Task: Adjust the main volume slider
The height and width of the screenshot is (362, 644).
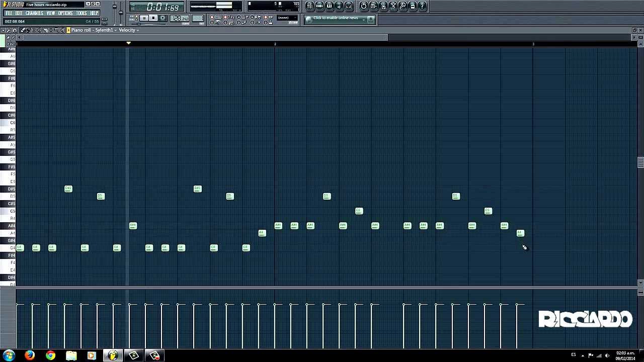Action: point(114,13)
